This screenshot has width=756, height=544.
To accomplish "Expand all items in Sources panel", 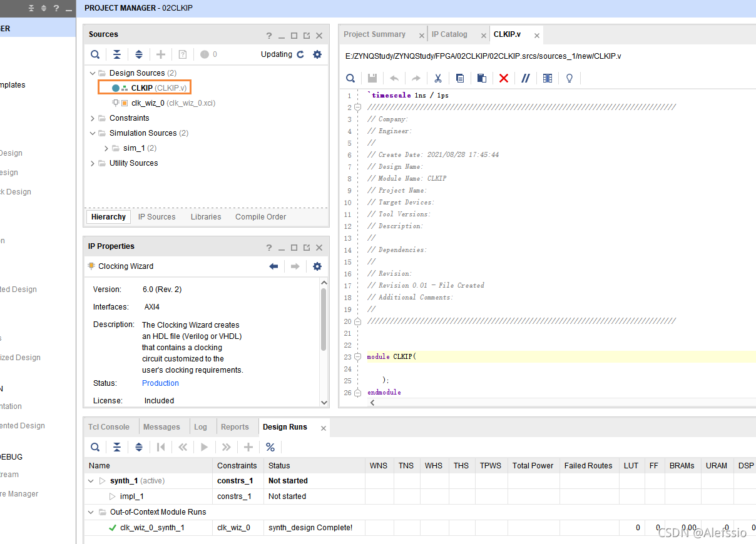I will (139, 54).
